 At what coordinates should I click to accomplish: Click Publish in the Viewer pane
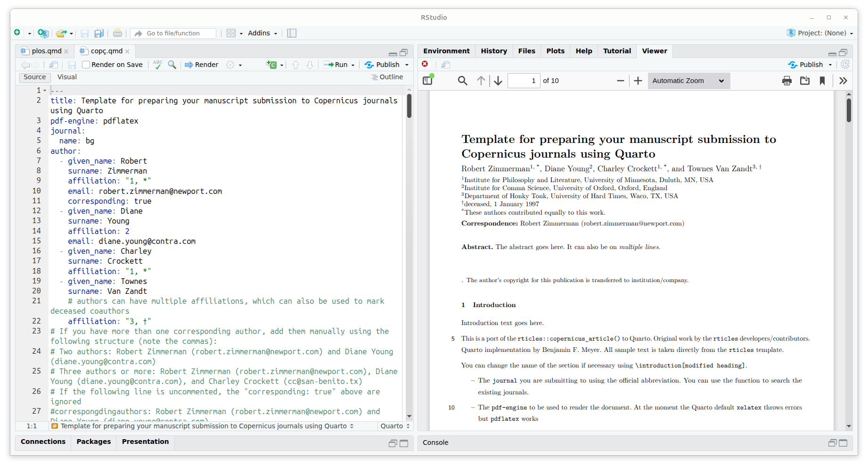tap(806, 65)
